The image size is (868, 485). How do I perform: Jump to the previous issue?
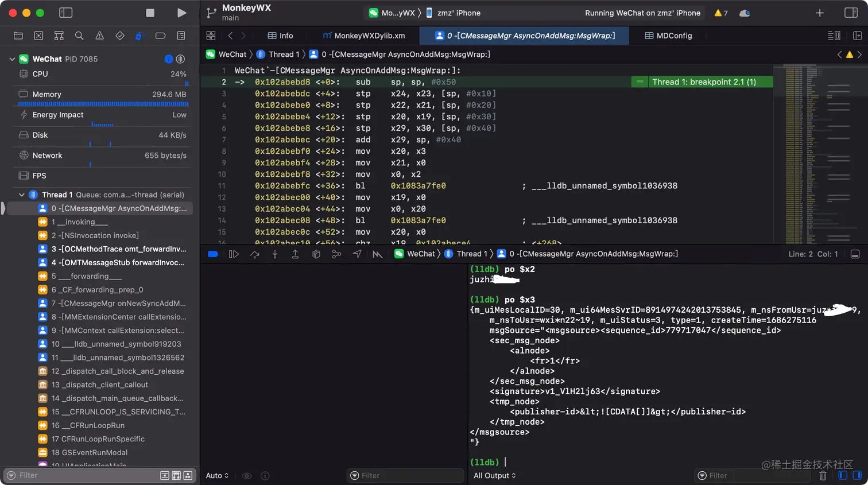(839, 55)
